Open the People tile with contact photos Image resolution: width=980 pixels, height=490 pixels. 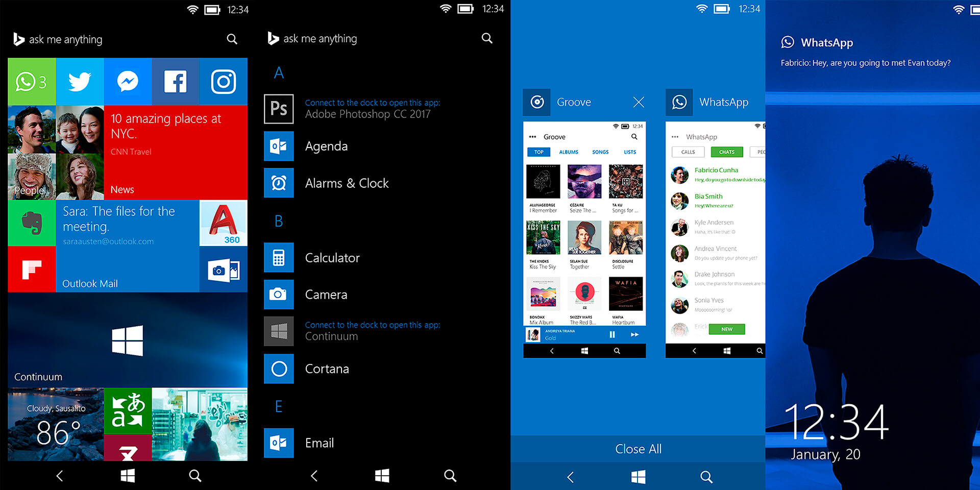(56, 153)
